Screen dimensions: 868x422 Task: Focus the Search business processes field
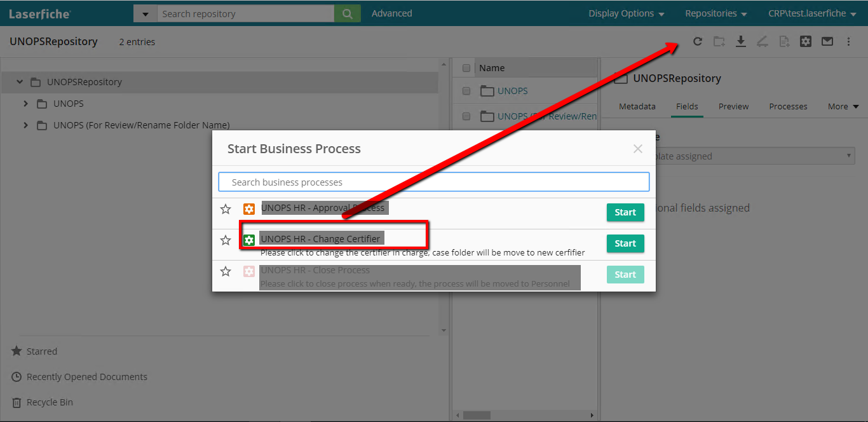point(434,182)
